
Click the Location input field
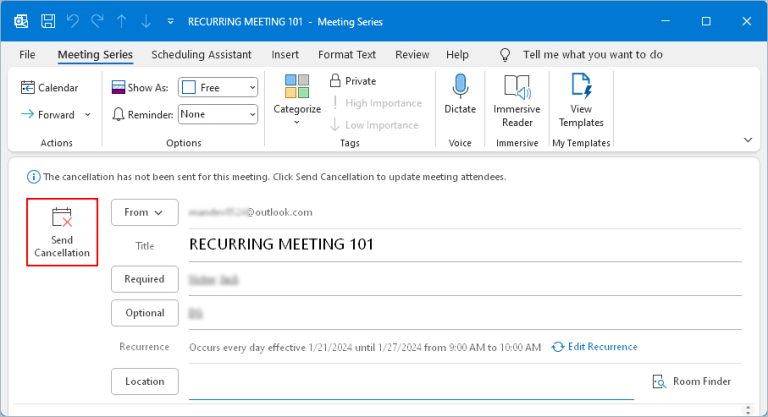pyautogui.click(x=411, y=382)
